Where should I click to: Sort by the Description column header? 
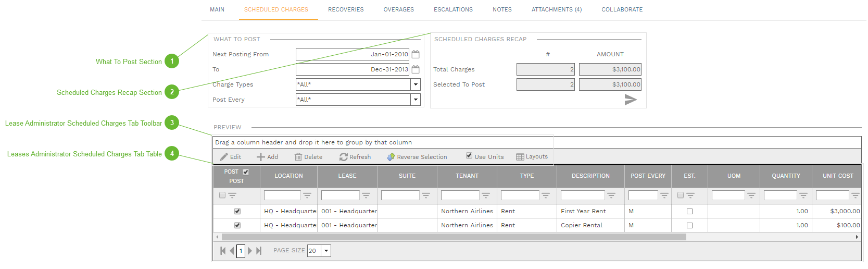(590, 176)
